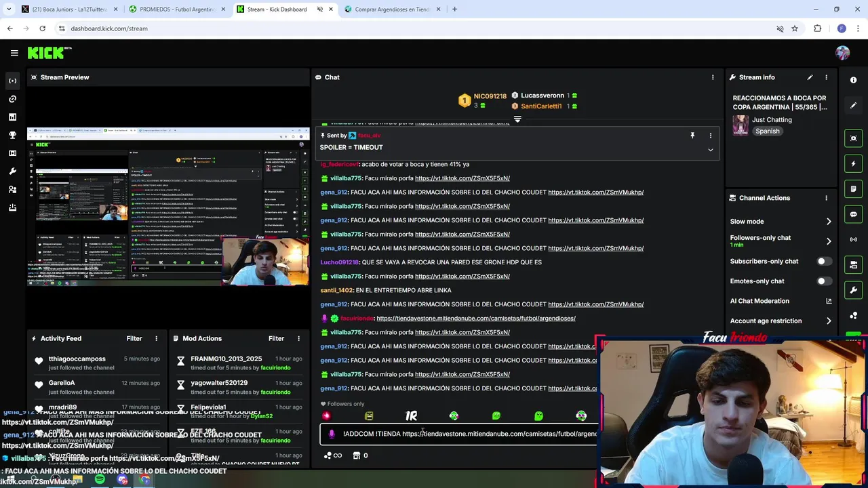Edit stream info with pencil icon
This screenshot has height=488, width=868.
pos(810,77)
